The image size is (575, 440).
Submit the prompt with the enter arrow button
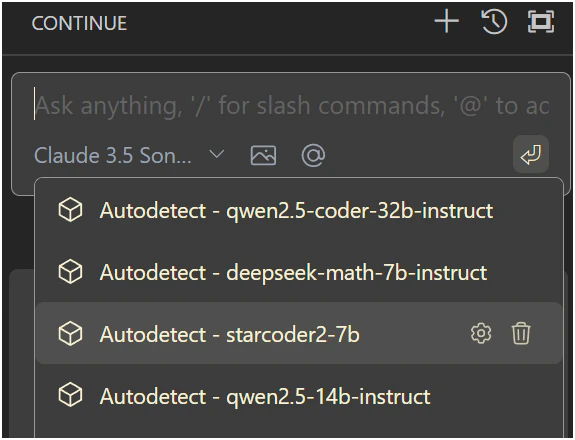531,154
